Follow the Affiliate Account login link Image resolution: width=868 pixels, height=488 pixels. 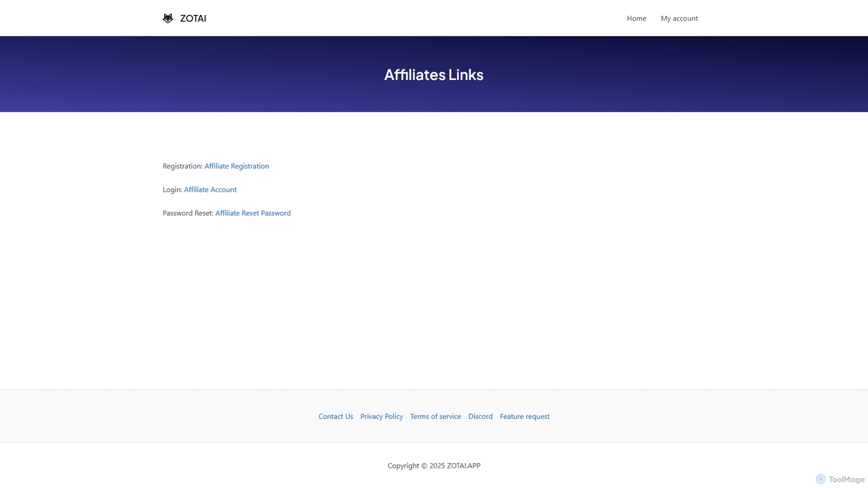click(x=210, y=190)
